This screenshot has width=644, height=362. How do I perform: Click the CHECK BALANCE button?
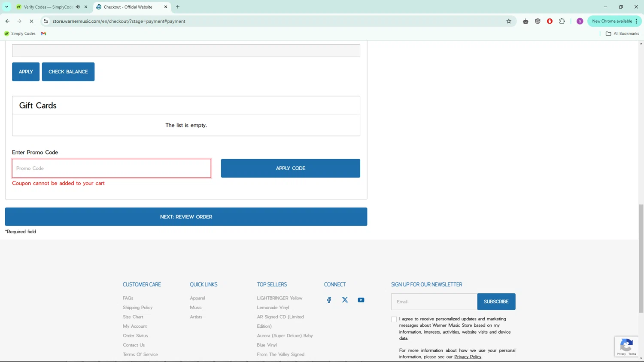click(x=68, y=72)
